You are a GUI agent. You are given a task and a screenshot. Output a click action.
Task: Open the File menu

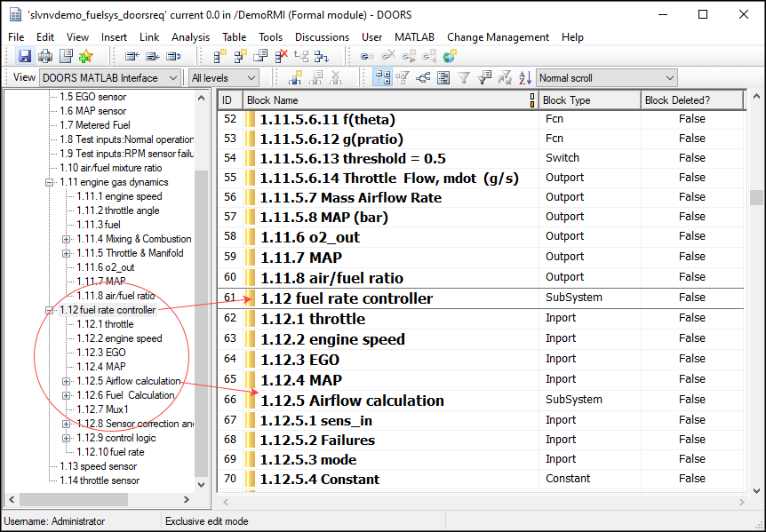(16, 37)
